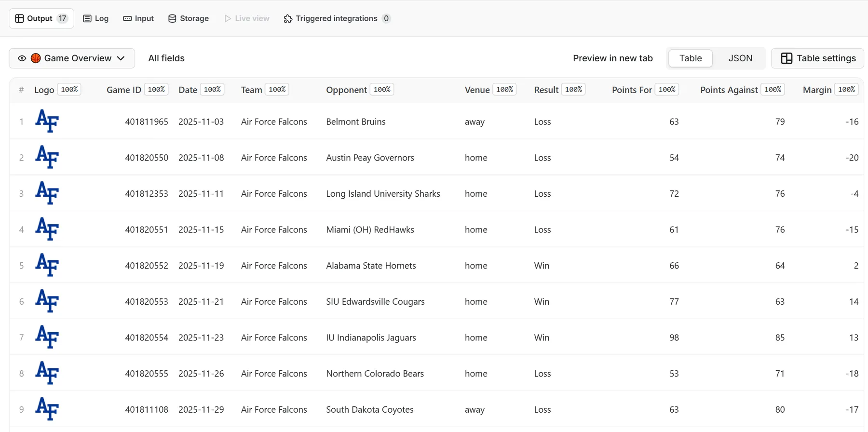The width and height of the screenshot is (868, 432).
Task: Click the eye icon in Game Overview selector
Action: click(x=22, y=58)
